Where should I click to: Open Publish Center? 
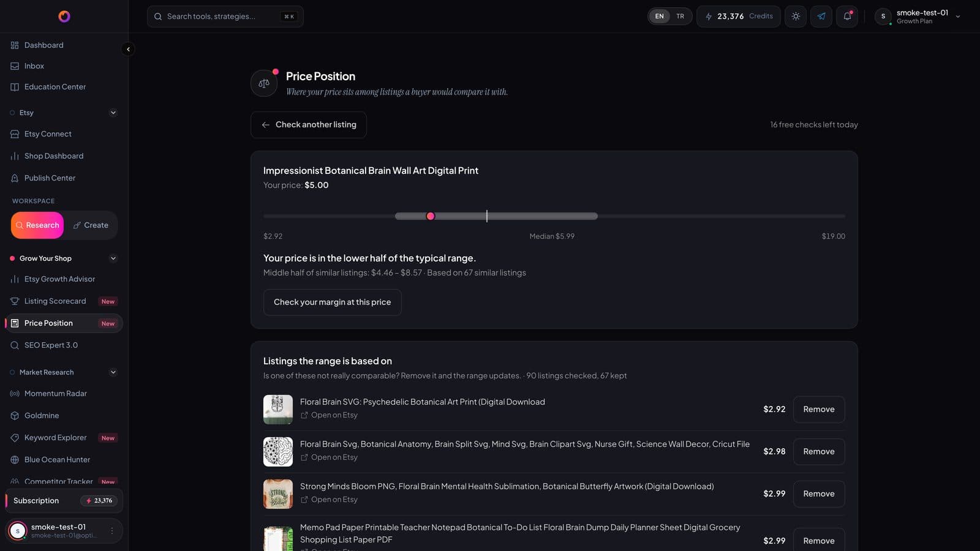pyautogui.click(x=64, y=178)
